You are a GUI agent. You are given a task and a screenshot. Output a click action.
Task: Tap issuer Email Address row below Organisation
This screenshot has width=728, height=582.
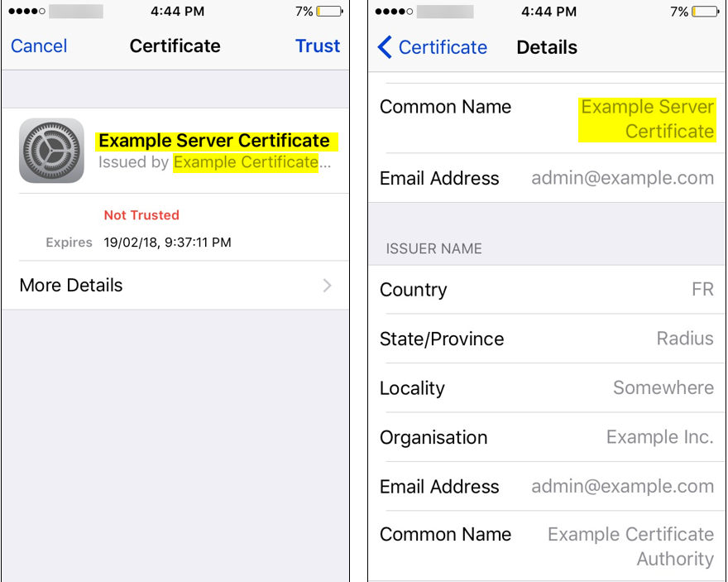tap(547, 486)
